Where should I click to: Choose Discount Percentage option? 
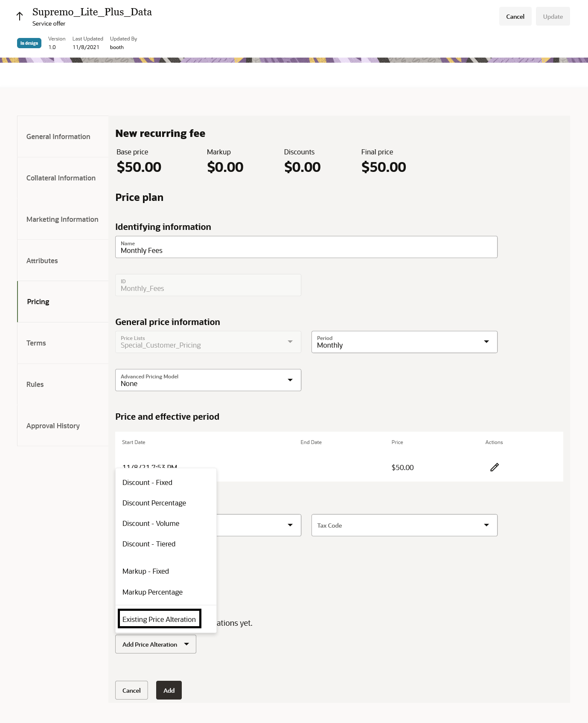[x=154, y=503]
